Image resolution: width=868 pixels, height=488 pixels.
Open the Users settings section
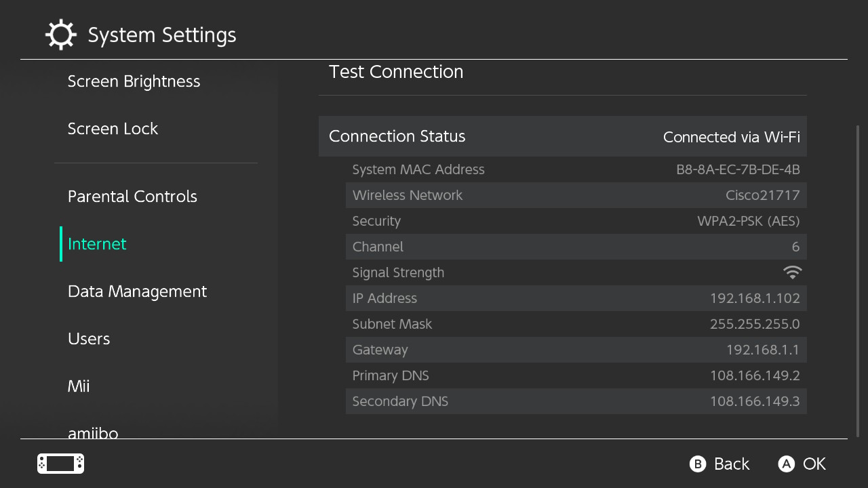pyautogui.click(x=89, y=339)
